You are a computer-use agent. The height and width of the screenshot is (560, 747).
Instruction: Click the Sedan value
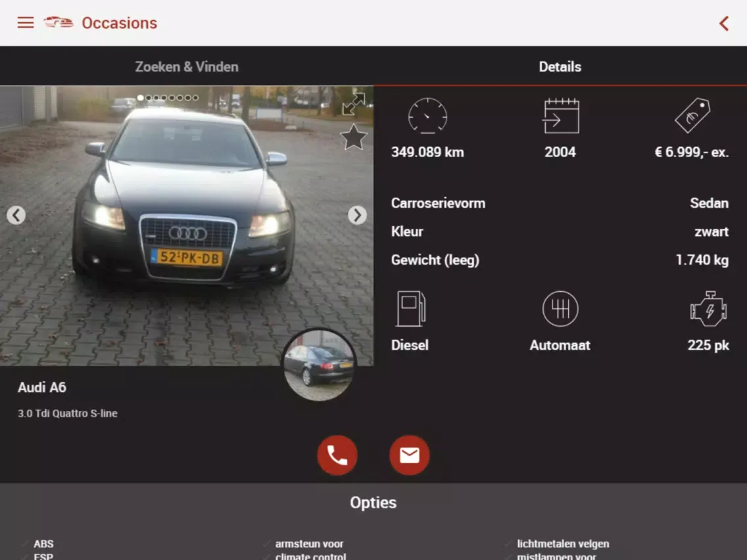pyautogui.click(x=710, y=203)
